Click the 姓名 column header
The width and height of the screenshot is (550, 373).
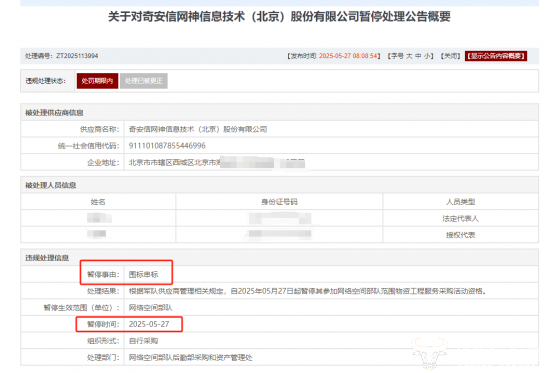pyautogui.click(x=98, y=202)
